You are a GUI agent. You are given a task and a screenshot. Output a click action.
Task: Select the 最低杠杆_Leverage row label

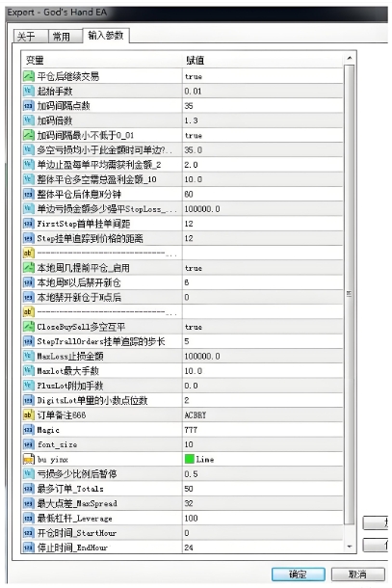point(74,519)
